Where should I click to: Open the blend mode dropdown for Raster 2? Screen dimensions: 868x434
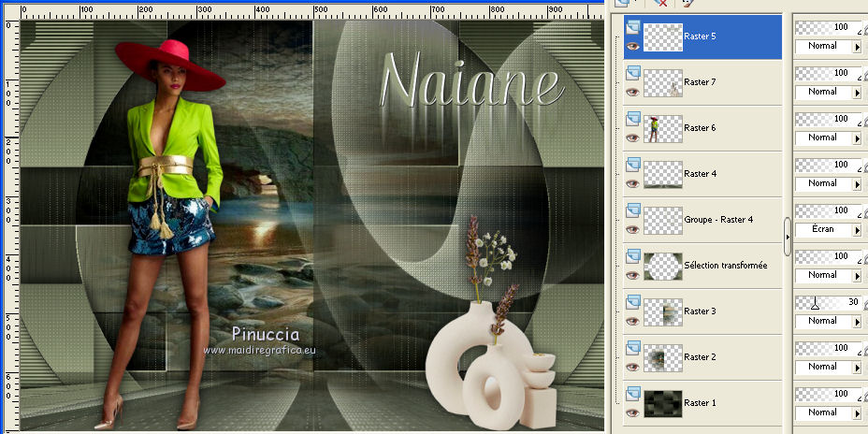point(857,369)
